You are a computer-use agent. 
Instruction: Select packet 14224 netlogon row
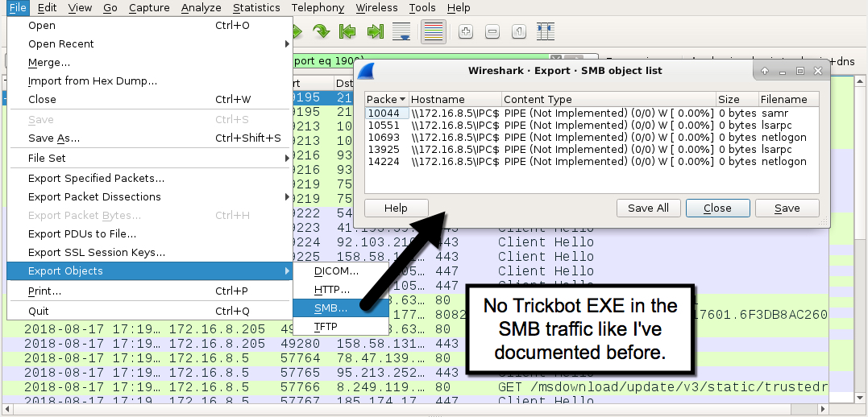(592, 162)
